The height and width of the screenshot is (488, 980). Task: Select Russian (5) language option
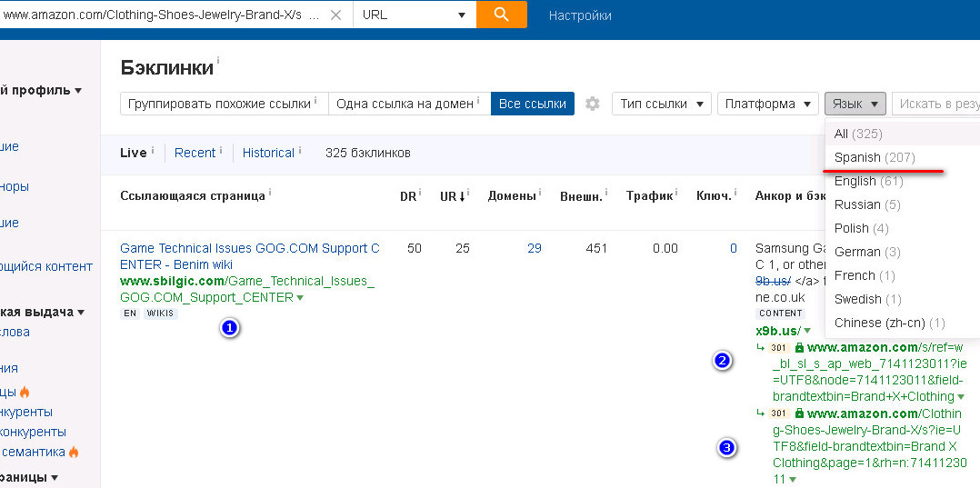pos(903,205)
